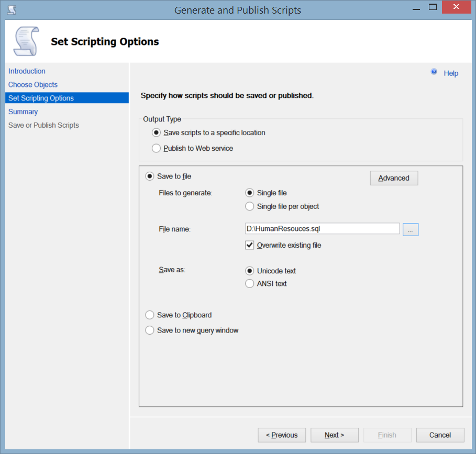Click the File name text field
The image size is (476, 454).
click(322, 229)
